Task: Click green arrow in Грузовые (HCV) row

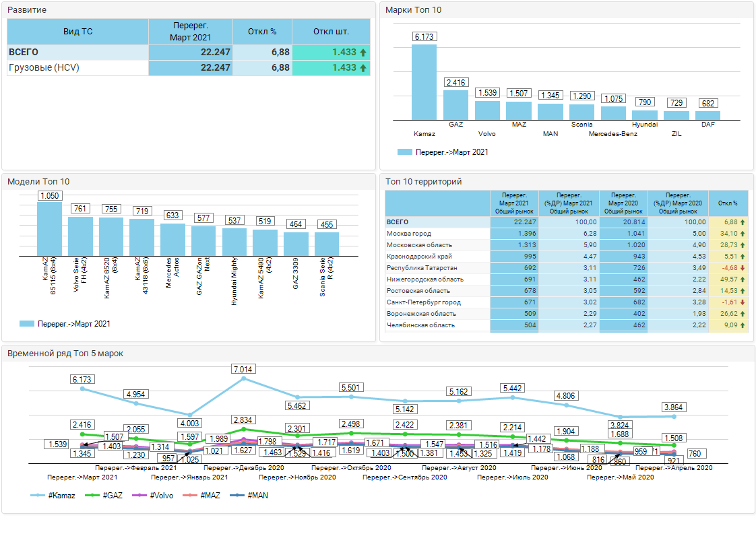Action: click(363, 68)
